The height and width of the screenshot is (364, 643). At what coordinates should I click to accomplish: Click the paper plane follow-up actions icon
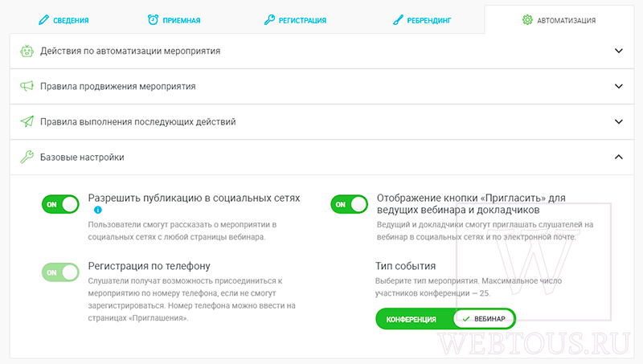click(27, 121)
